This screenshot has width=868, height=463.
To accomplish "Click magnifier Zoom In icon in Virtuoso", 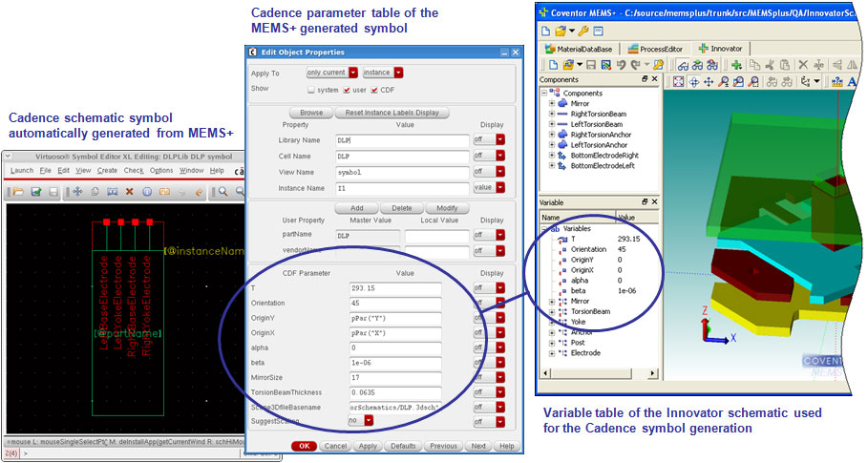I will [222, 191].
